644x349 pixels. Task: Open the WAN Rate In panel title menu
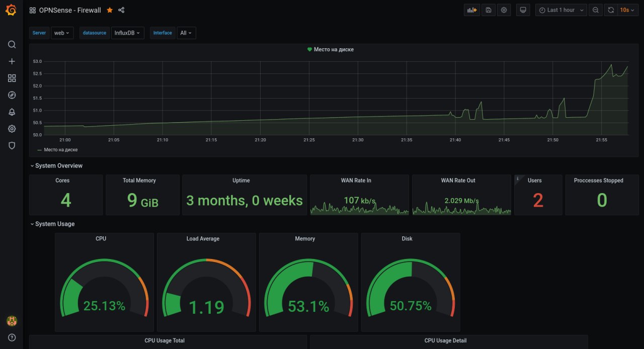point(356,180)
